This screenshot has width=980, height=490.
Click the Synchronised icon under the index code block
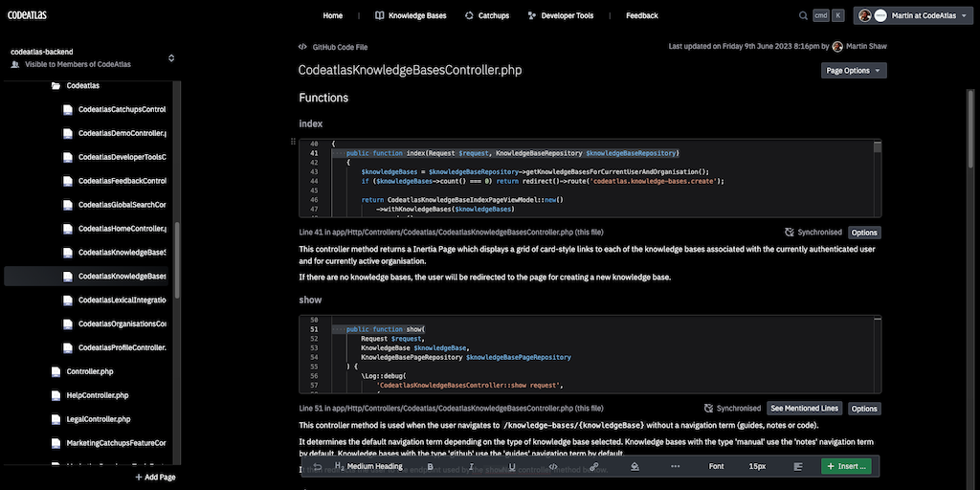pyautogui.click(x=790, y=233)
